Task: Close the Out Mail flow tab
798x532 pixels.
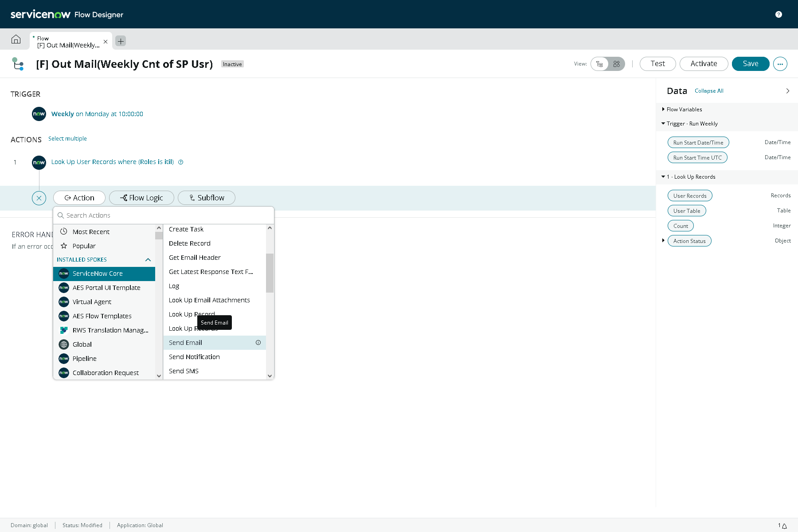Action: (x=106, y=42)
